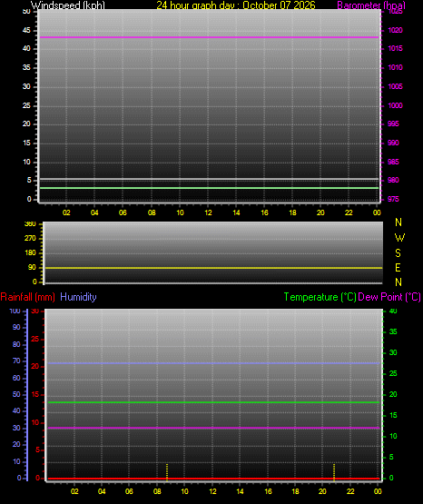Screen dimensions: 423x504
Task: Click the 'Rainfall (mm)' red label
Action: [x=27, y=297]
